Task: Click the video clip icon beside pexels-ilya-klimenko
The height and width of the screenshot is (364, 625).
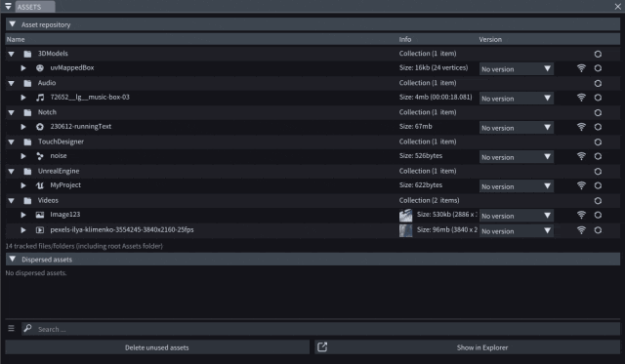Action: [x=40, y=229]
